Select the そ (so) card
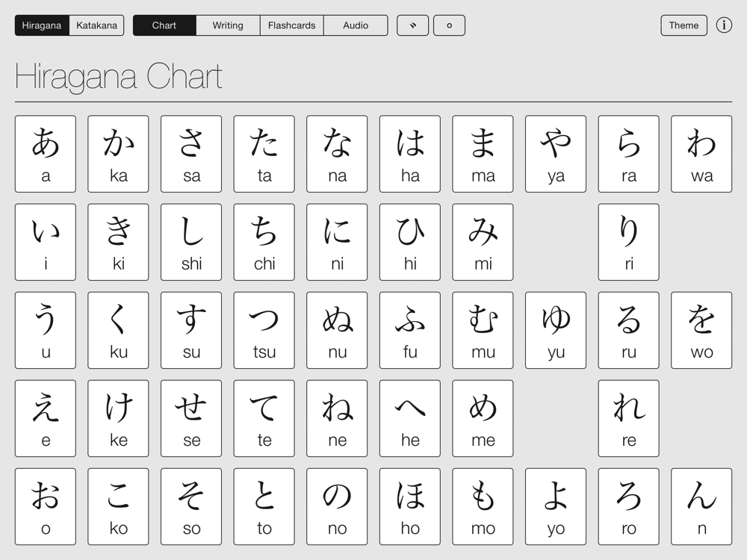Viewport: 747px width, 560px height. point(191,506)
